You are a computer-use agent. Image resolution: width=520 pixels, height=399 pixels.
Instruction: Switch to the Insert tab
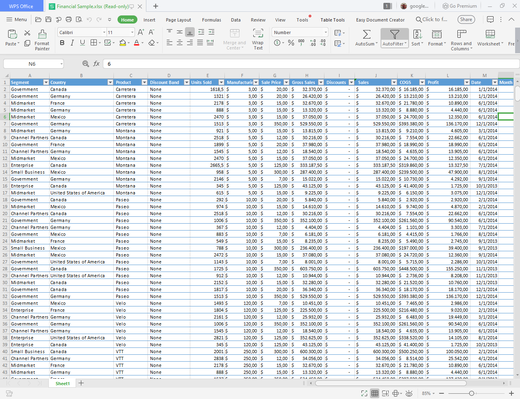pyautogui.click(x=149, y=20)
